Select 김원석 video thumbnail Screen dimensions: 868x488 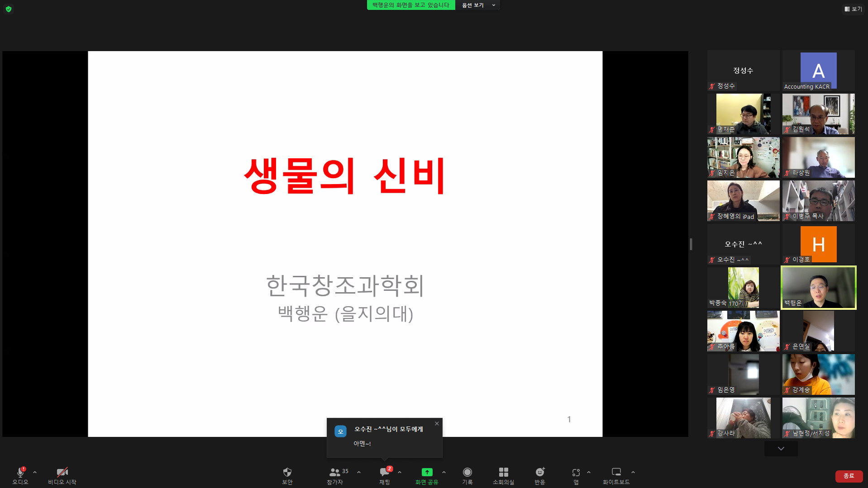point(819,114)
